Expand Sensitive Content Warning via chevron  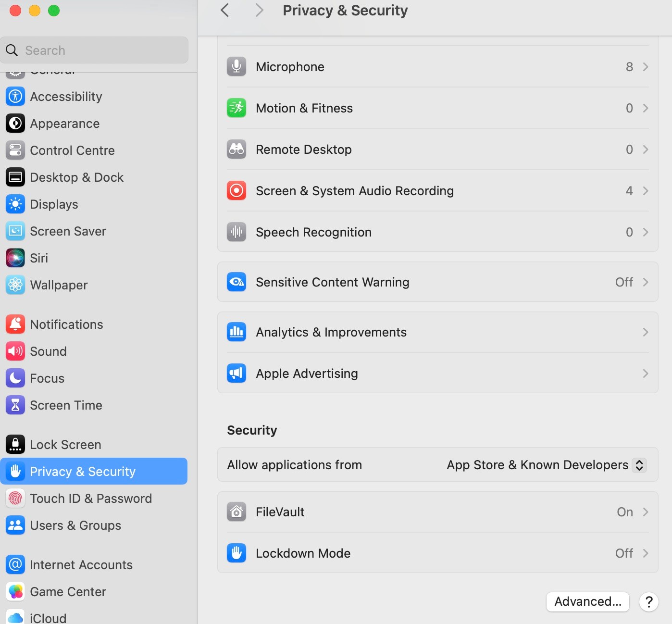click(646, 282)
